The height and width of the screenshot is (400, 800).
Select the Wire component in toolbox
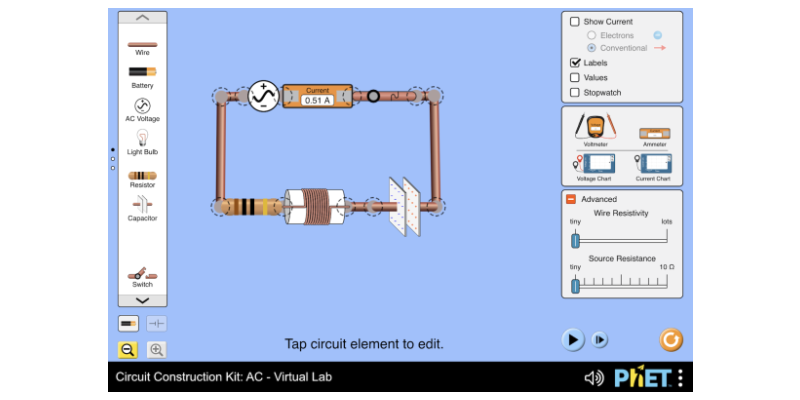[142, 45]
